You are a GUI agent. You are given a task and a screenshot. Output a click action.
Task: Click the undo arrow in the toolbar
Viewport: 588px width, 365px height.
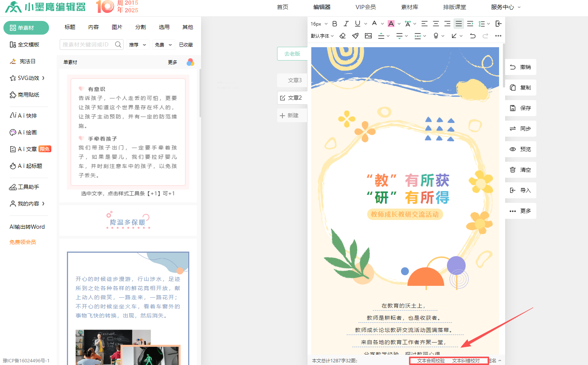472,36
